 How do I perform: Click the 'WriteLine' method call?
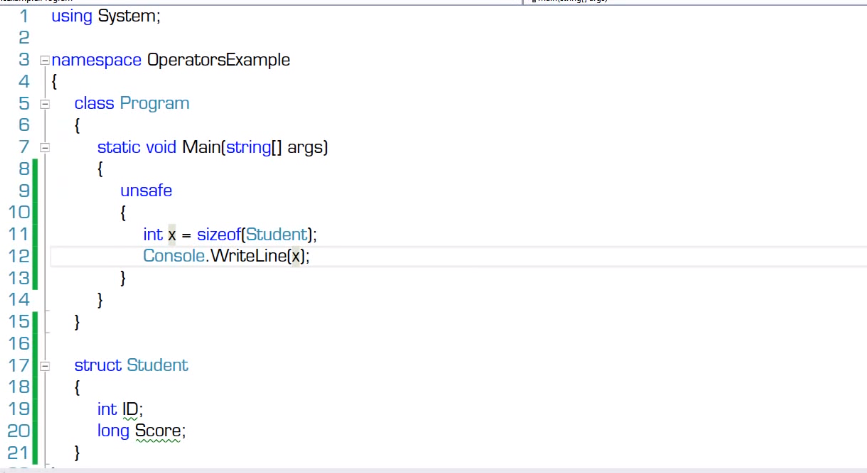pyautogui.click(x=249, y=256)
